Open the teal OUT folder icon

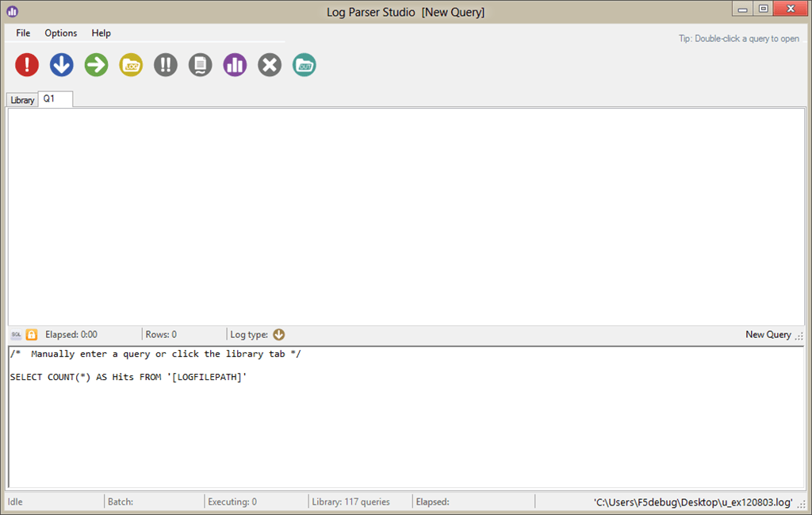point(304,65)
